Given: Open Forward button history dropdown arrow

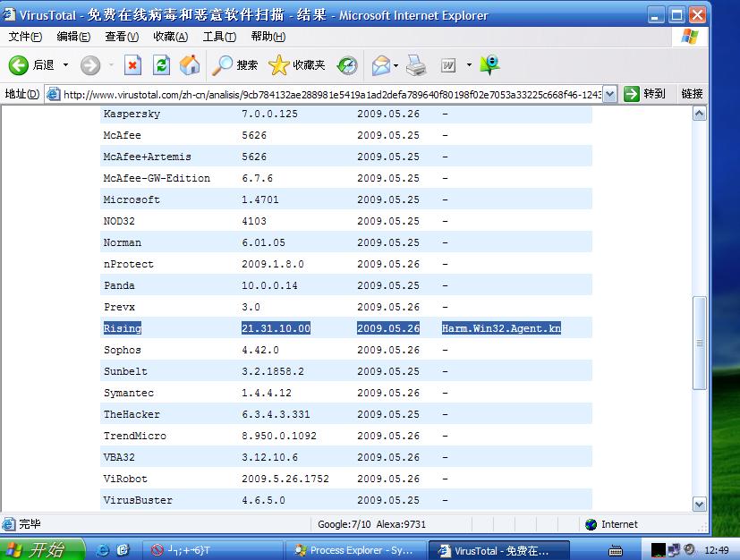Looking at the screenshot, I should (111, 65).
